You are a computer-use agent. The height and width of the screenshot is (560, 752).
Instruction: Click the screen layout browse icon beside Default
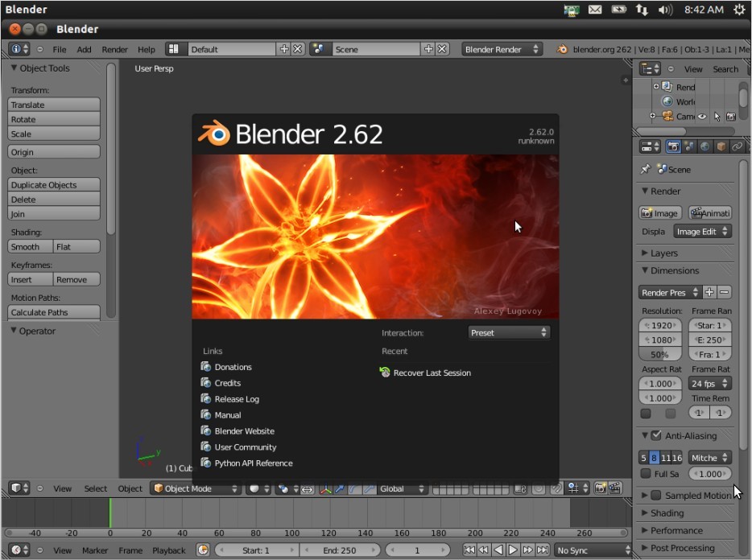click(174, 49)
